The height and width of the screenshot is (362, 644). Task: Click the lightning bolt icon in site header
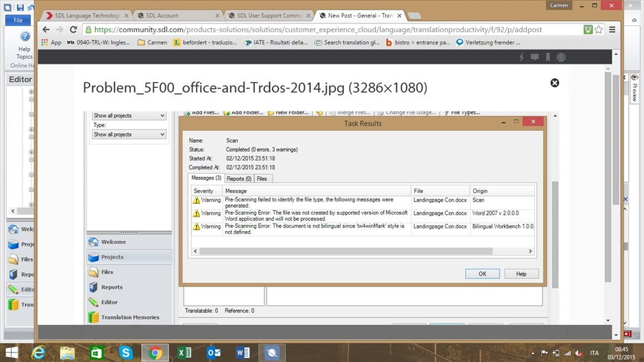(x=521, y=57)
